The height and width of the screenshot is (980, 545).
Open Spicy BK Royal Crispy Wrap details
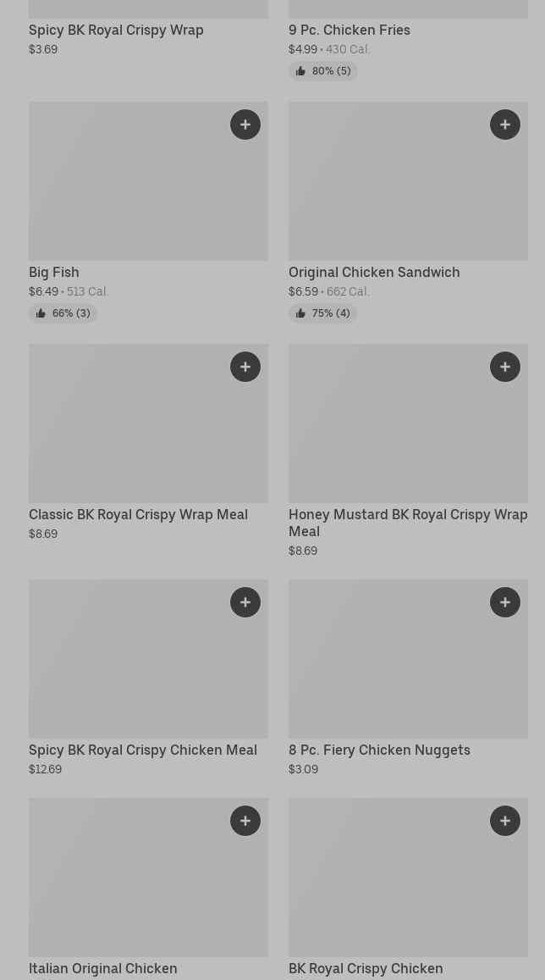pos(116,30)
